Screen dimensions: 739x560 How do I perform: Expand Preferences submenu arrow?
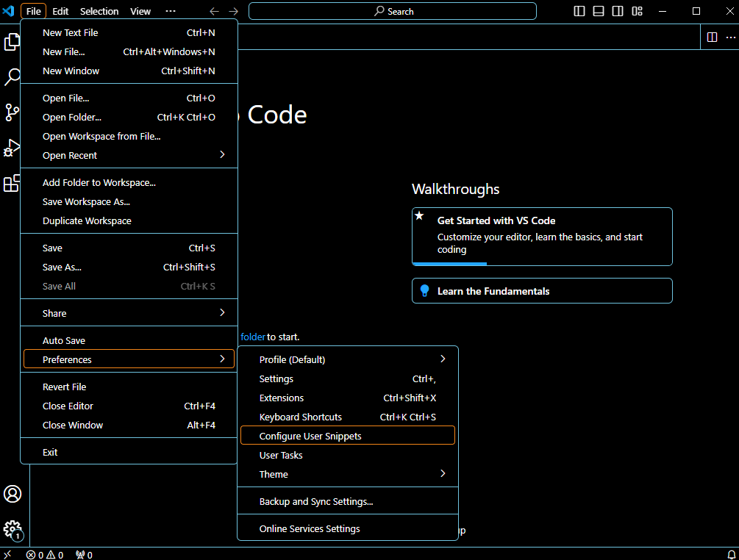point(222,359)
